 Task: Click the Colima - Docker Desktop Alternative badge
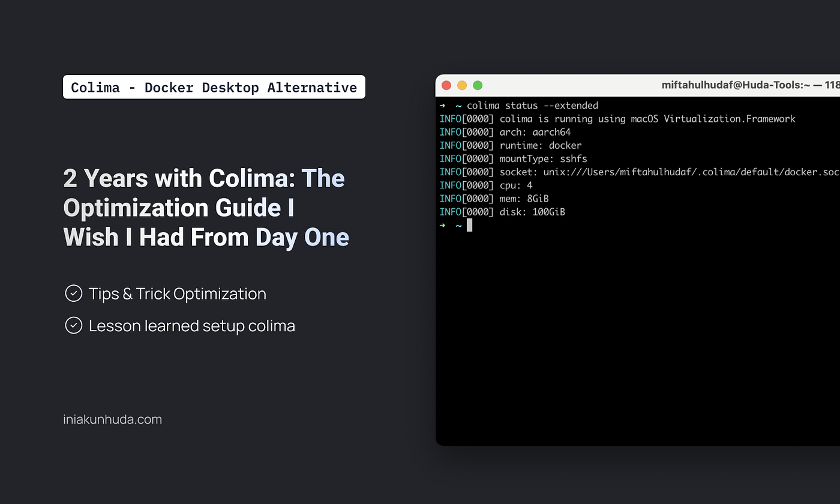pyautogui.click(x=214, y=87)
